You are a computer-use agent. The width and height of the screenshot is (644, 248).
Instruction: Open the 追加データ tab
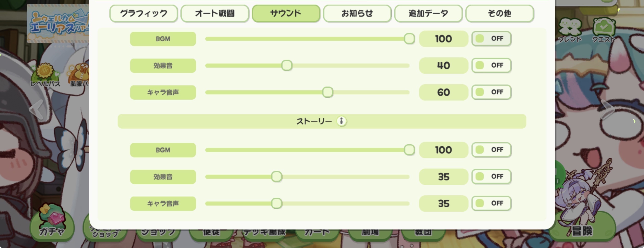pyautogui.click(x=428, y=14)
